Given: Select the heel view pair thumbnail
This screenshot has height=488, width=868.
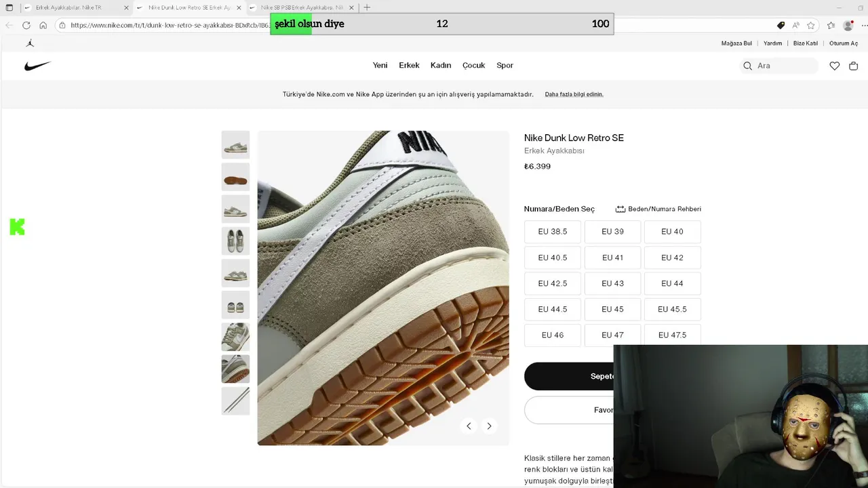Looking at the screenshot, I should click(x=235, y=305).
